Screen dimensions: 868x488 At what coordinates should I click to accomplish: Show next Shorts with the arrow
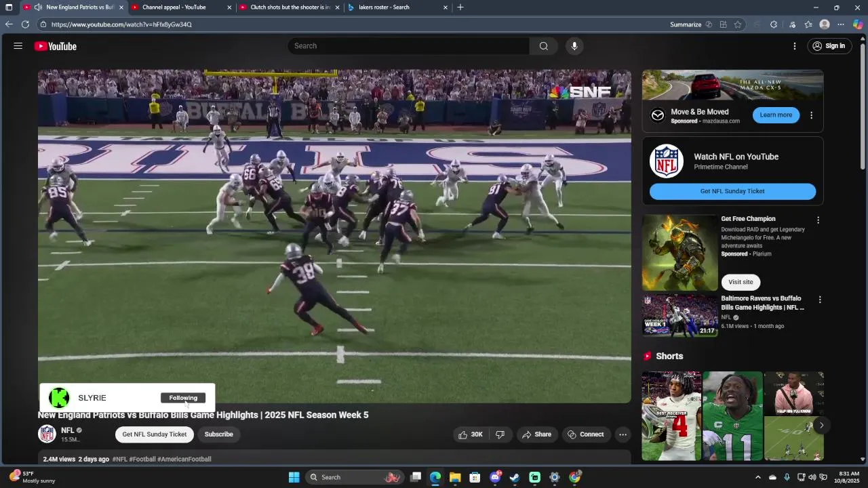click(821, 426)
